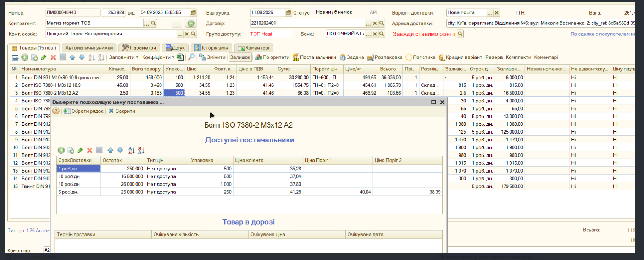Move goods row up arrow
The image size is (644, 260).
click(72, 57)
